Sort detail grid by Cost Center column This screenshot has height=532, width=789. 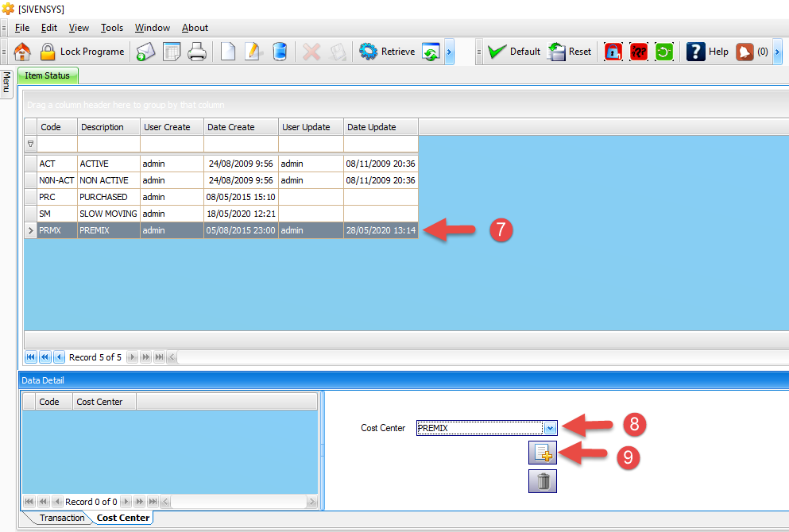click(x=104, y=402)
